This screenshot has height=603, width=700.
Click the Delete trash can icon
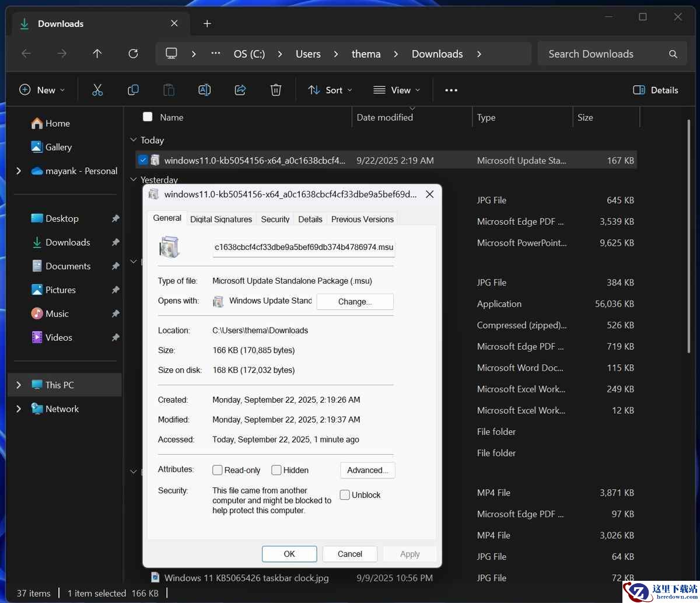tap(276, 90)
